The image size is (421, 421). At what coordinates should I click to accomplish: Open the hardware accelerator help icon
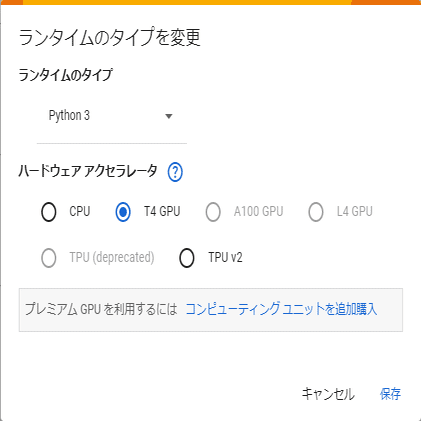tap(175, 172)
